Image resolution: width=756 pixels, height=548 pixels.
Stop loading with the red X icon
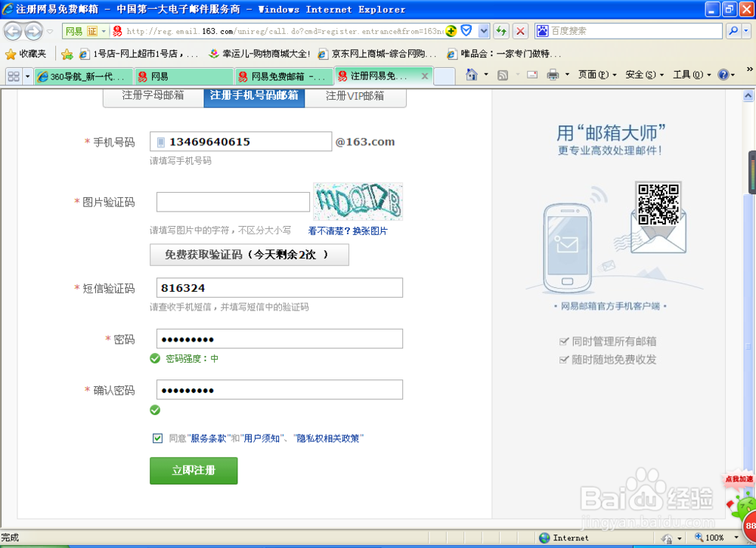click(x=520, y=31)
